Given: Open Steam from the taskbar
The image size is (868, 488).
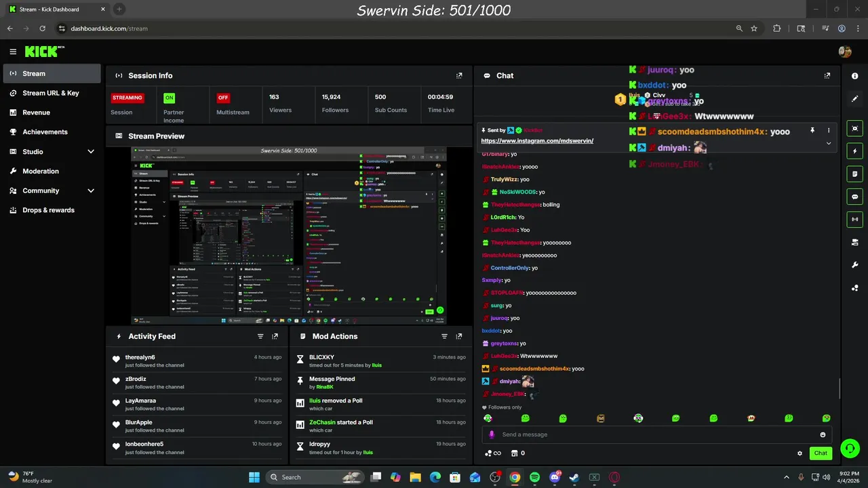Looking at the screenshot, I should click(574, 477).
